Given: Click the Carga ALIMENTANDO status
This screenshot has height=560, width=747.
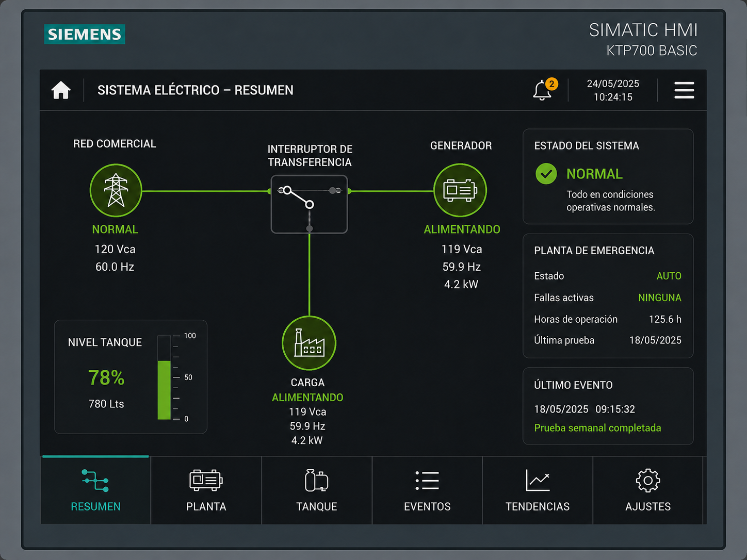Looking at the screenshot, I should [x=307, y=398].
